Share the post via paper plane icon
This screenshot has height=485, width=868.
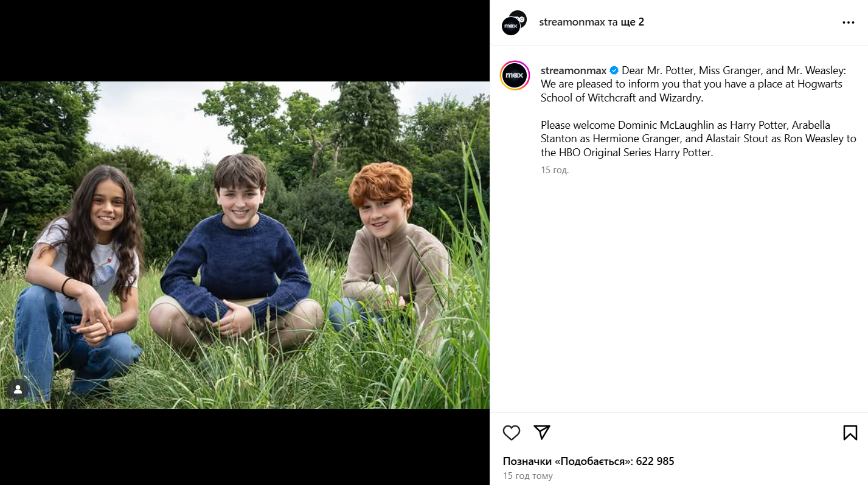coord(542,432)
